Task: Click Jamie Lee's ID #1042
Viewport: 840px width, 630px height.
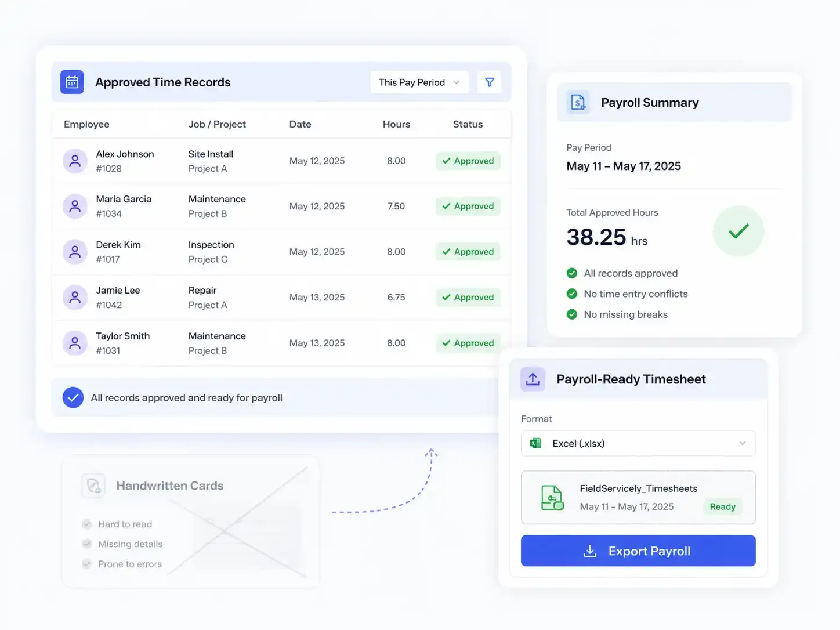Action: 109,305
